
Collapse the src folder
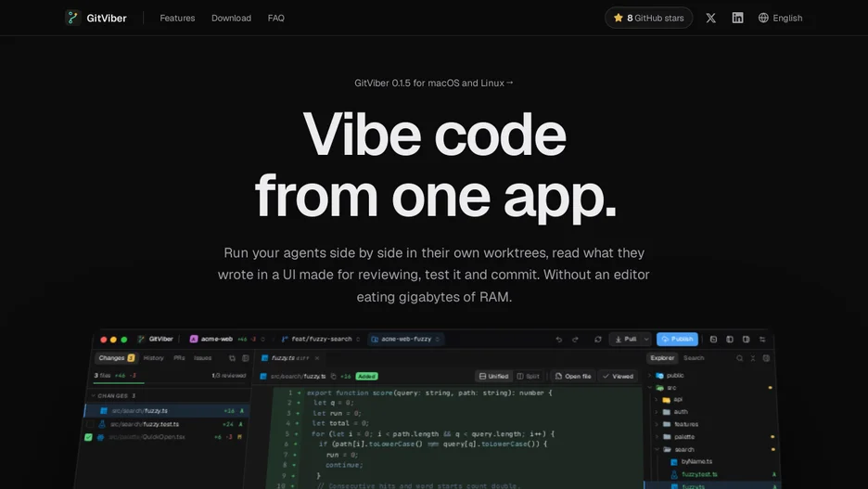point(664,388)
